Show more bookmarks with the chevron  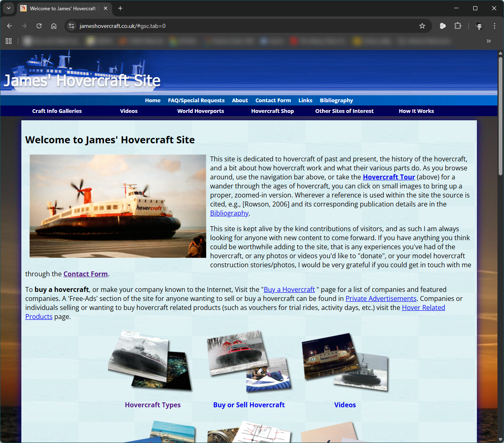(x=489, y=41)
